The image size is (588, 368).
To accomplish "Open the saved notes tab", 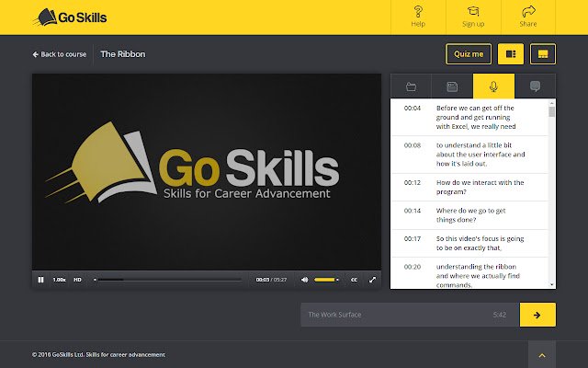I will 452,86.
